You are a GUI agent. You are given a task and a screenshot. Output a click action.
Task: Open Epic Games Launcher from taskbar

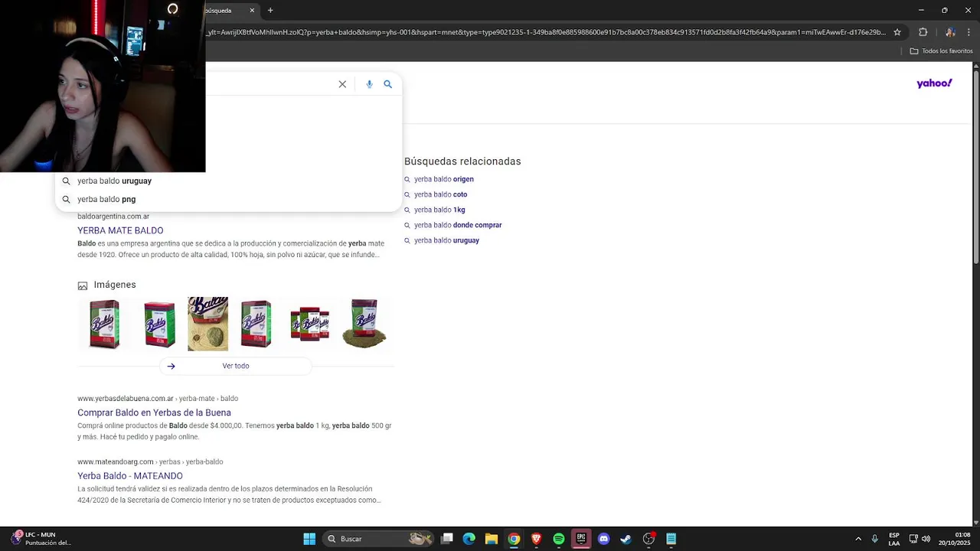tap(581, 539)
